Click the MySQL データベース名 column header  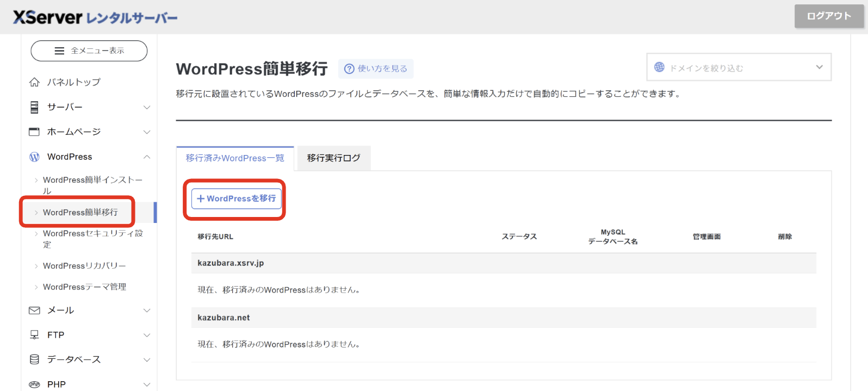tap(613, 237)
